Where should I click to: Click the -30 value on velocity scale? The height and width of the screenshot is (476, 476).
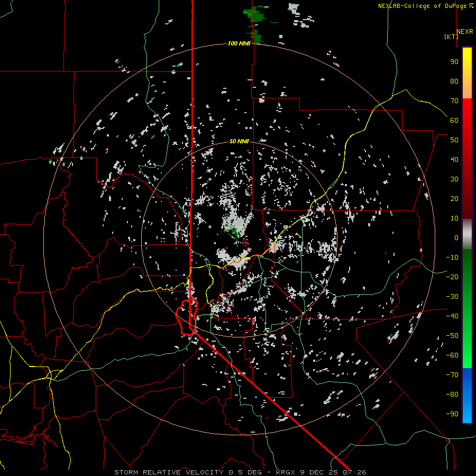coord(452,297)
